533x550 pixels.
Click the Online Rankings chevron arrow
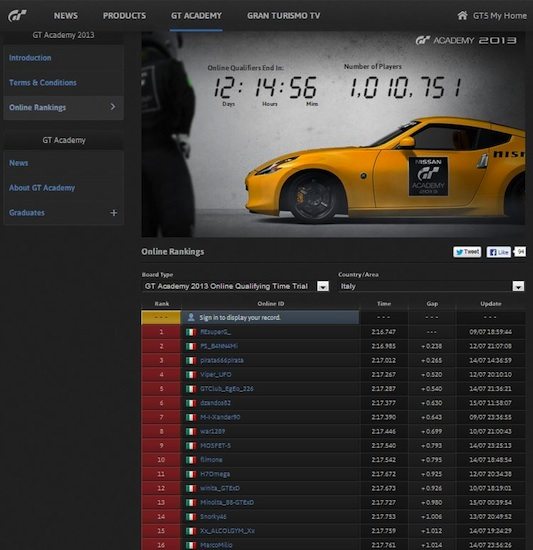coord(113,107)
